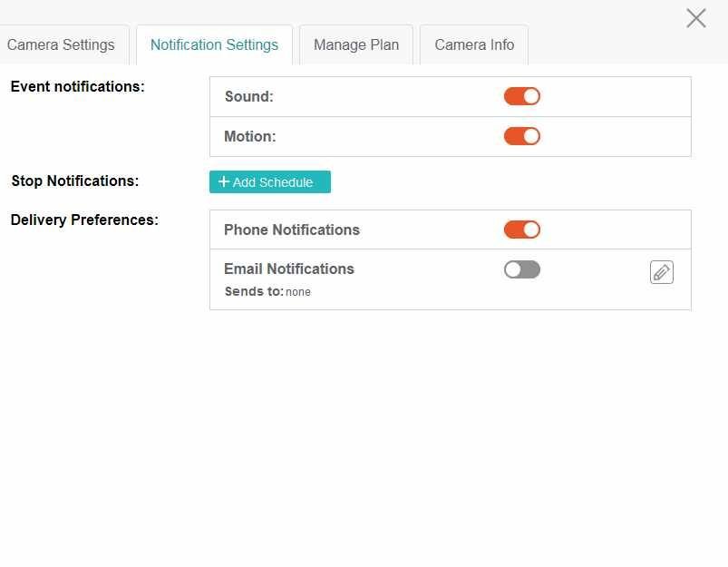
Task: Disable the Sound event notification toggle
Action: click(522, 96)
